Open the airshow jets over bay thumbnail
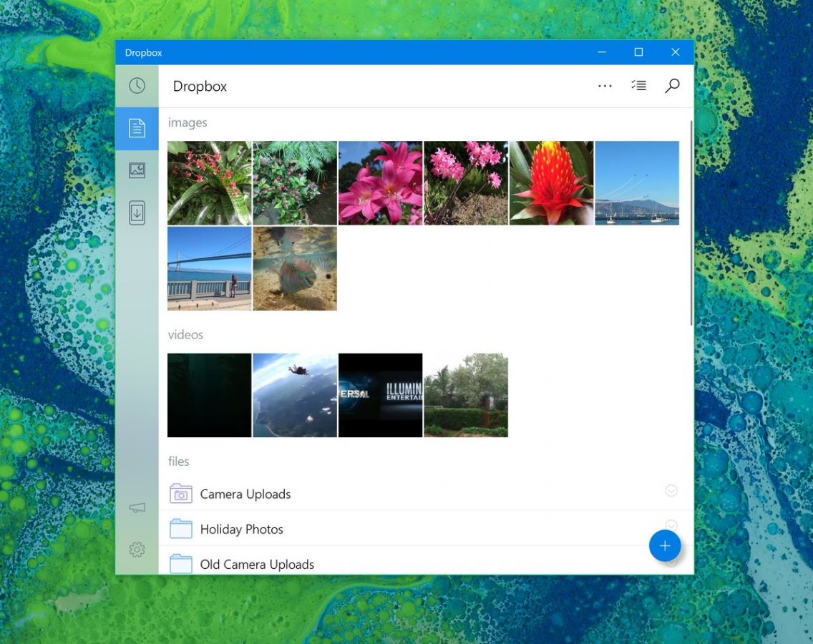Image resolution: width=813 pixels, height=644 pixels. pyautogui.click(x=637, y=183)
